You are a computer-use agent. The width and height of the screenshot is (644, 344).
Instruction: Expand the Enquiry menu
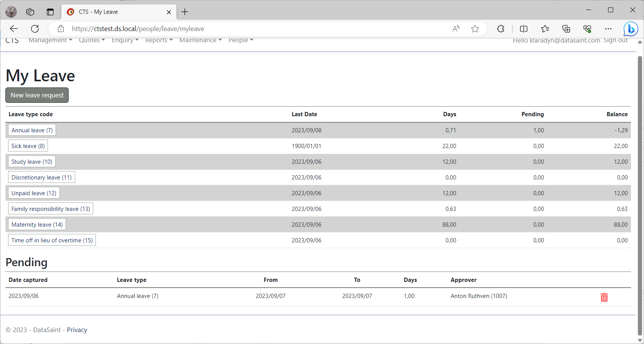pos(125,40)
